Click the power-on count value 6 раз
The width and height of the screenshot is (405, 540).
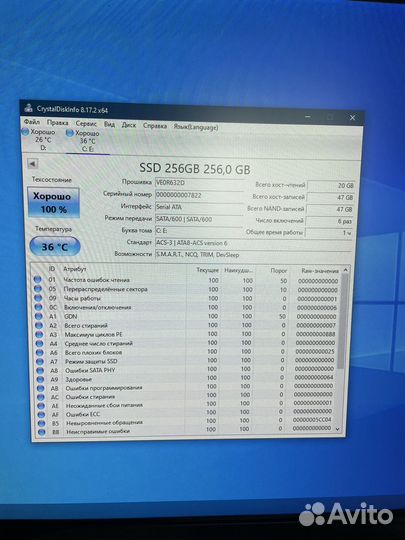pyautogui.click(x=329, y=221)
